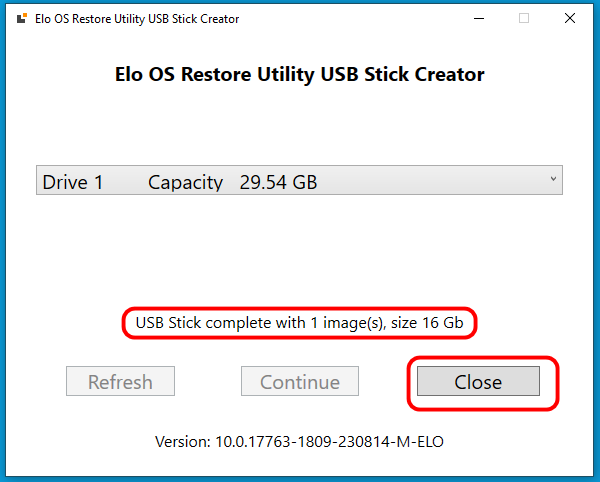Click "size 16 Gb" in status text

(x=427, y=323)
